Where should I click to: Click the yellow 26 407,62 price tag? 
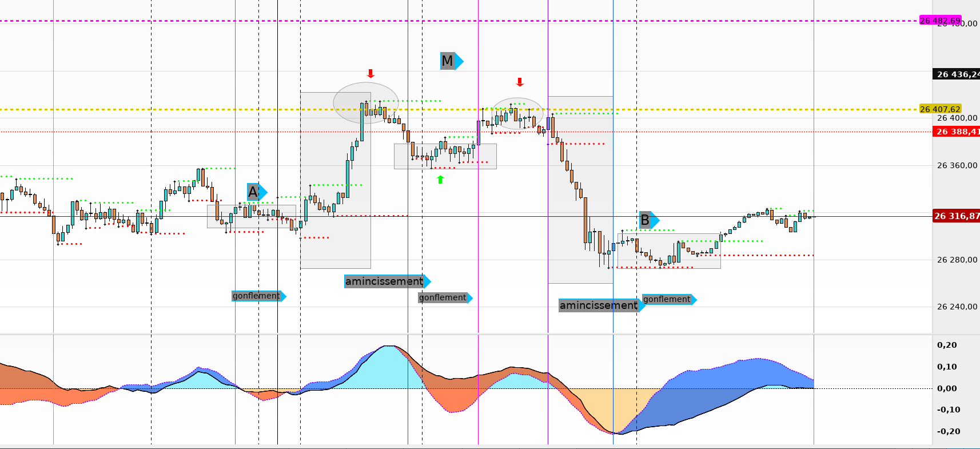pyautogui.click(x=940, y=109)
